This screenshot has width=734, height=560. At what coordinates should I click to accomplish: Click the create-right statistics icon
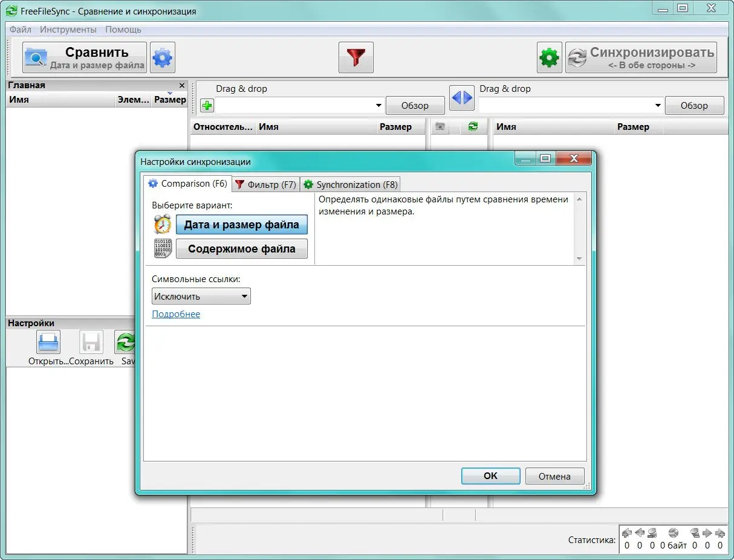coord(720,533)
